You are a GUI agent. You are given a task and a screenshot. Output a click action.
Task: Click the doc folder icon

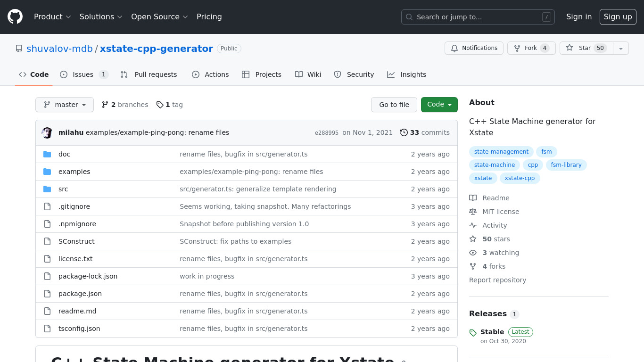[47, 154]
